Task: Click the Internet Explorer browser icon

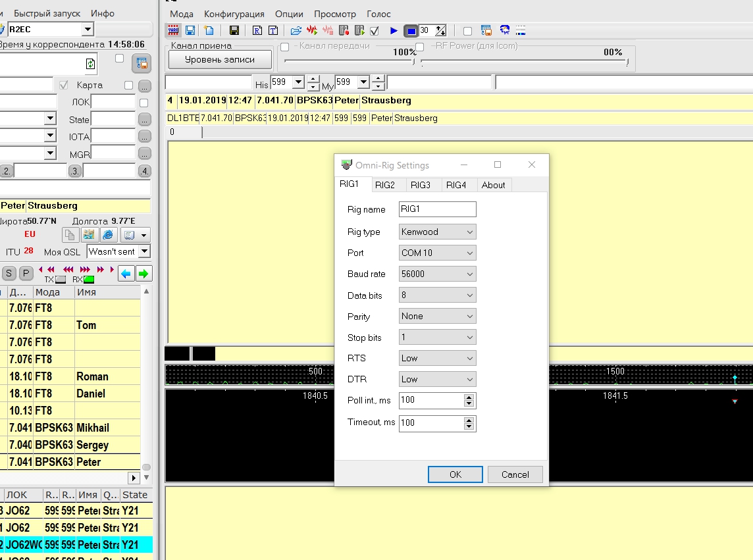Action: pos(108,235)
